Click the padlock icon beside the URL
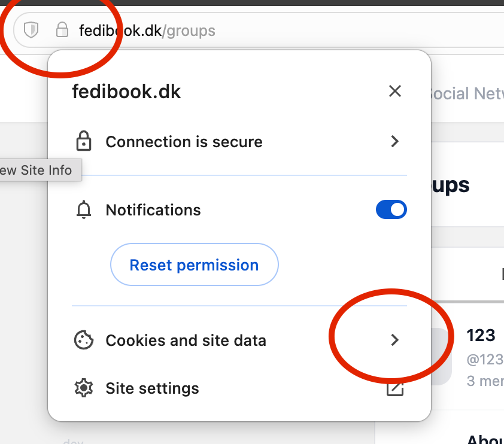This screenshot has width=504, height=444. (61, 29)
